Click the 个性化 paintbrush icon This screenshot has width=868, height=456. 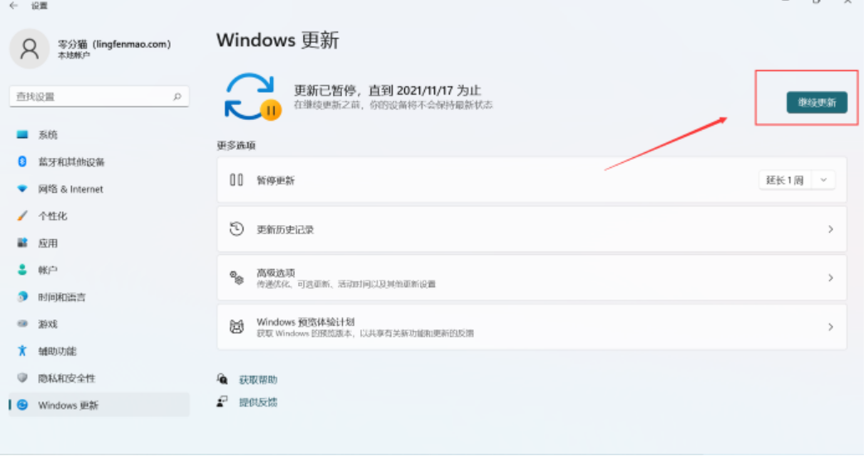(x=22, y=216)
